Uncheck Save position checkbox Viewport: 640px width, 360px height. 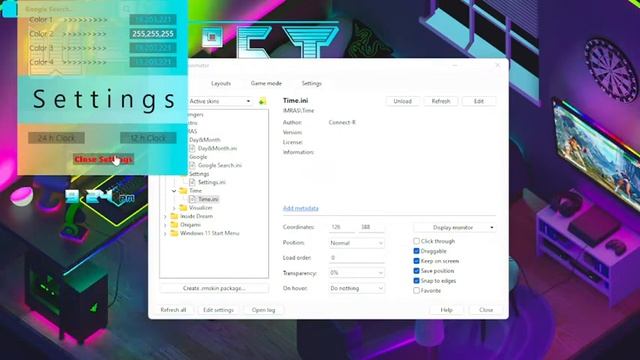point(416,271)
